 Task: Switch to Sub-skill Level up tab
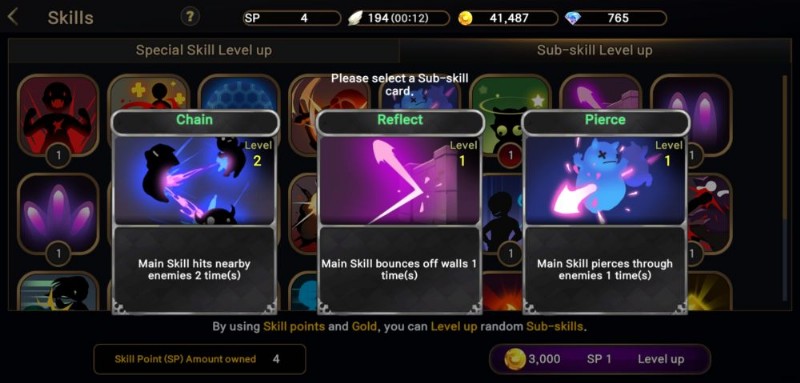(594, 50)
